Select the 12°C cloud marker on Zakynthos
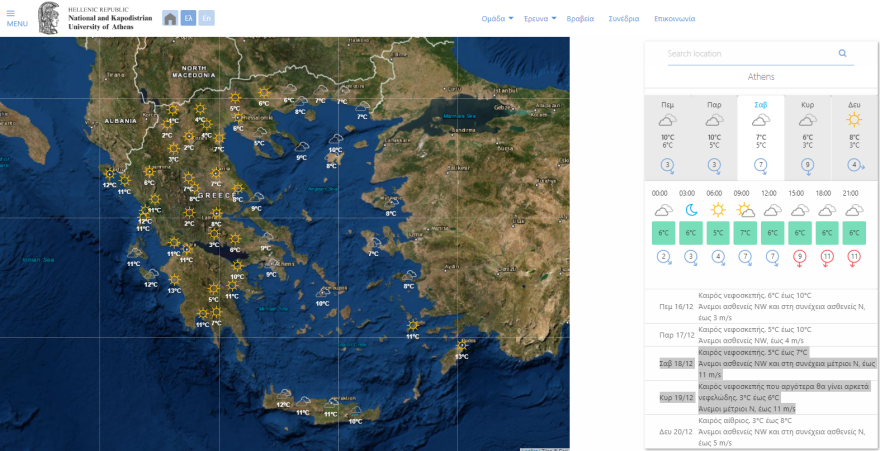 point(152,274)
